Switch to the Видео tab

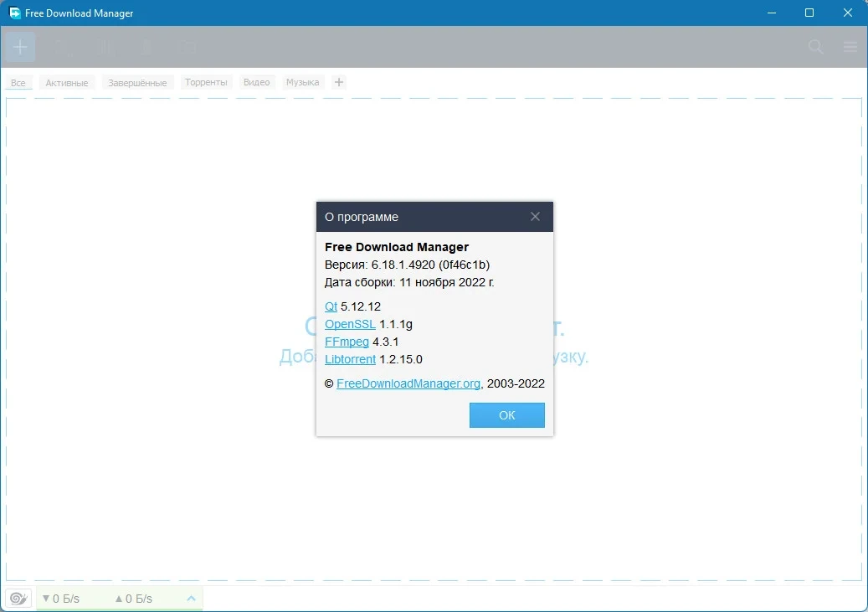click(257, 82)
